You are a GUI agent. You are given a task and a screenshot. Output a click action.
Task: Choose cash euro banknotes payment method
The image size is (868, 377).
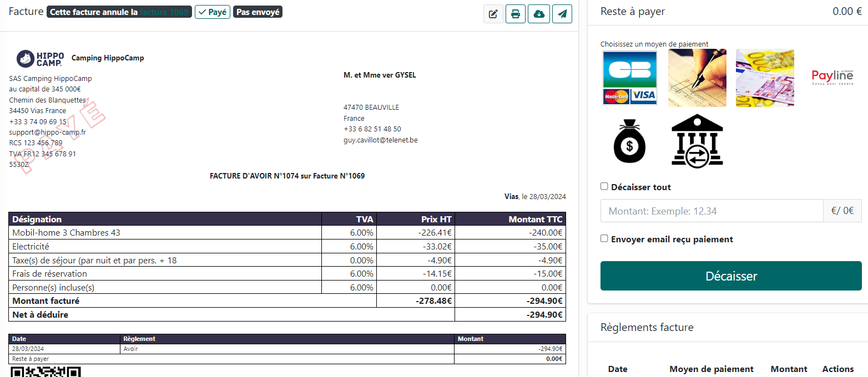point(764,78)
